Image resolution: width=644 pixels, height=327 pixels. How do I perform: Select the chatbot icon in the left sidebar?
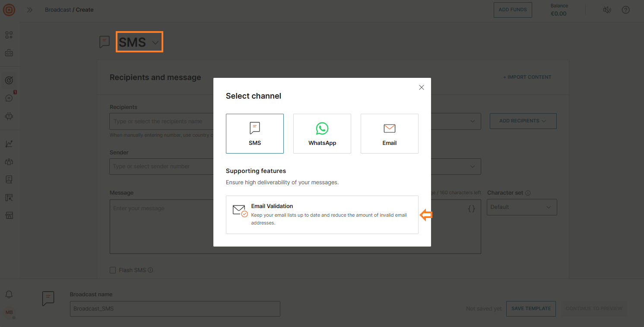tap(10, 116)
